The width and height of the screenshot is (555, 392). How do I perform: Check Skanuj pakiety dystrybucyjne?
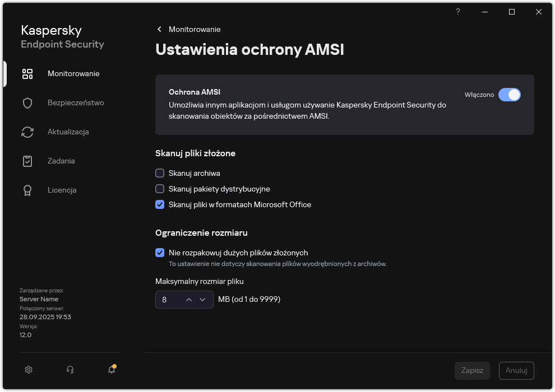click(x=160, y=189)
